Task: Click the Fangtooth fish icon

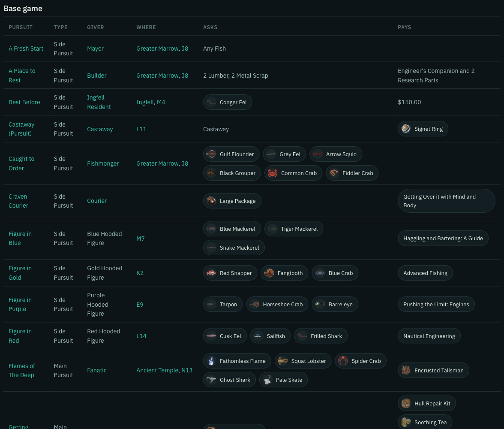Action: pos(269,273)
